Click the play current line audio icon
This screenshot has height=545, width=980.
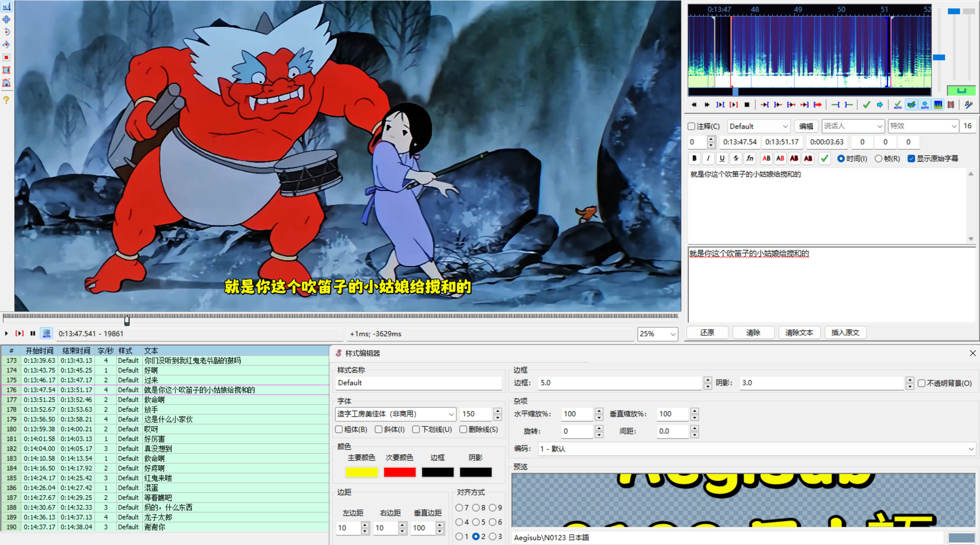(733, 105)
